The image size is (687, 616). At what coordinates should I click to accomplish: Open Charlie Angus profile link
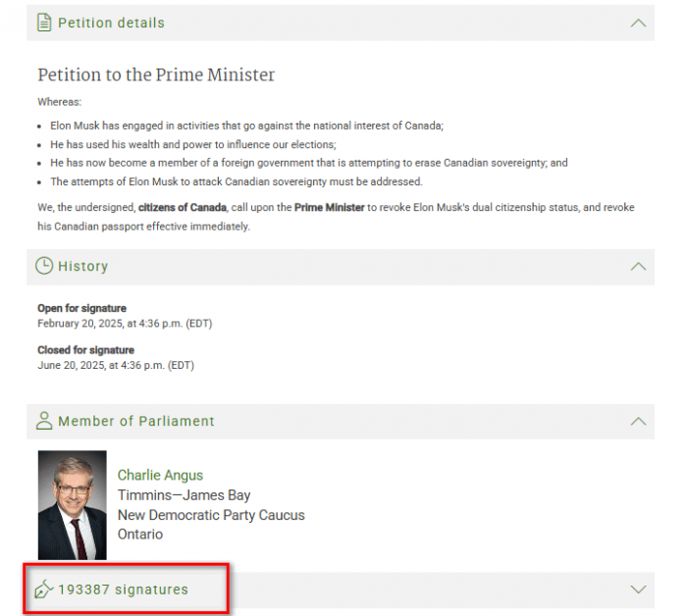tap(160, 476)
